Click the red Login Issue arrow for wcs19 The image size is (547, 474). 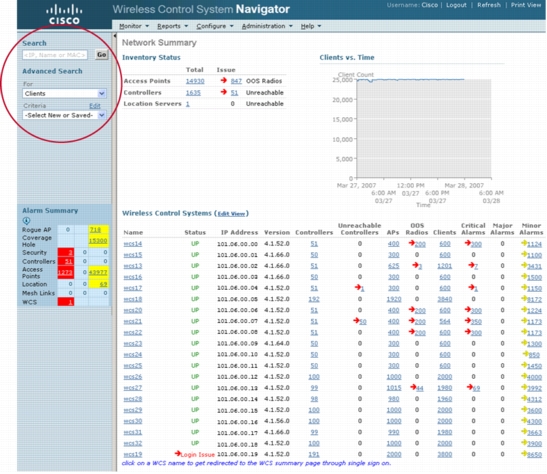coord(178,453)
